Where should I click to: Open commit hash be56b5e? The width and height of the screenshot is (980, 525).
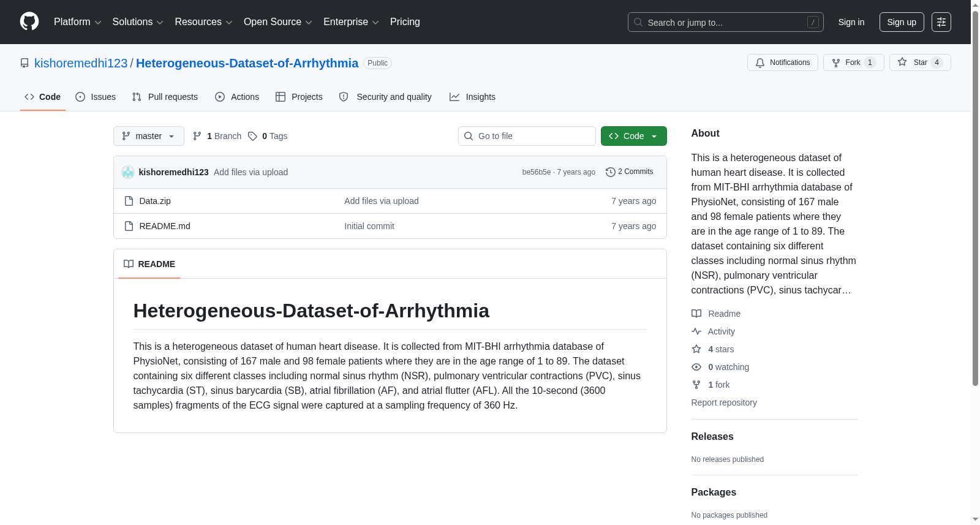537,172
